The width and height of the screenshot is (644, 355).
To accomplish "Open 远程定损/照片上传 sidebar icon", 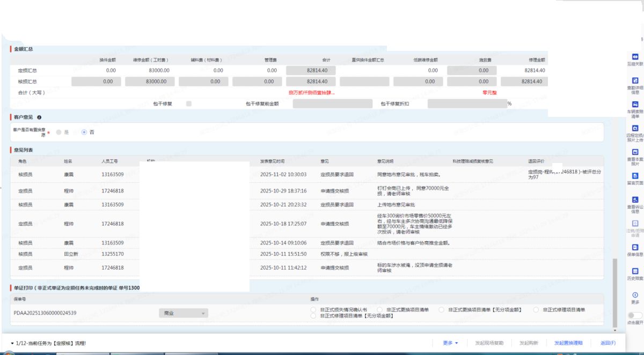I will click(635, 128).
